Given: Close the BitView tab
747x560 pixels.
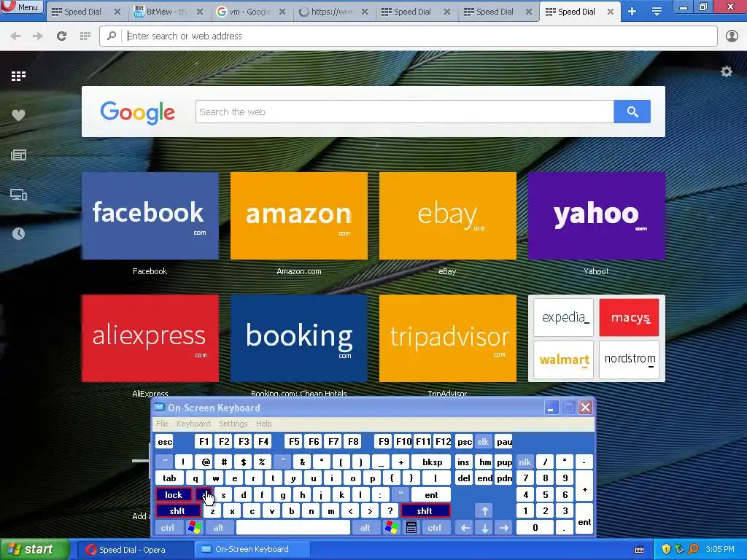Looking at the screenshot, I should [x=200, y=12].
